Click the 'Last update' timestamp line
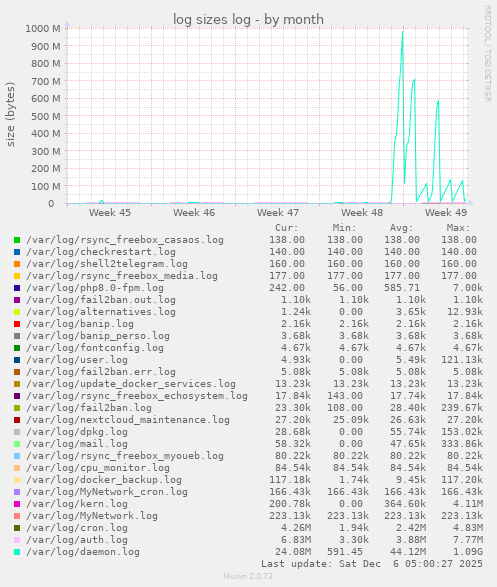This screenshot has height=587, width=497. pyautogui.click(x=372, y=564)
